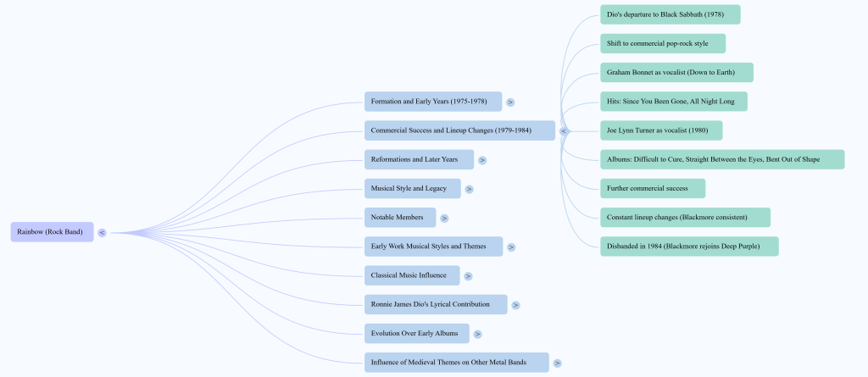
Task: Collapse Commercial Success and Lineup Changes branch
Action: [564, 131]
